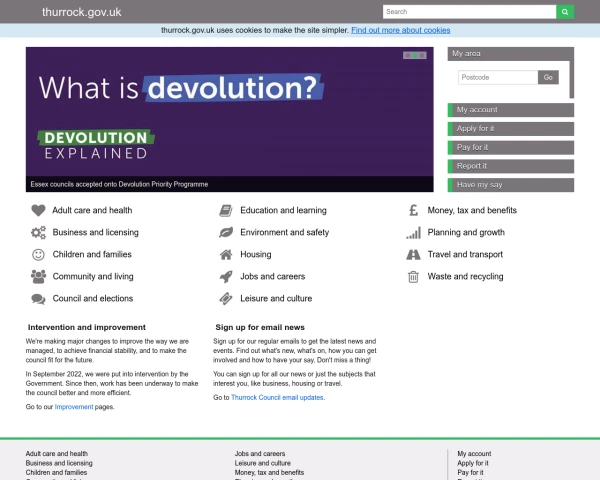Click the gears icon for Business and licensing
The width and height of the screenshot is (600, 480).
point(38,232)
